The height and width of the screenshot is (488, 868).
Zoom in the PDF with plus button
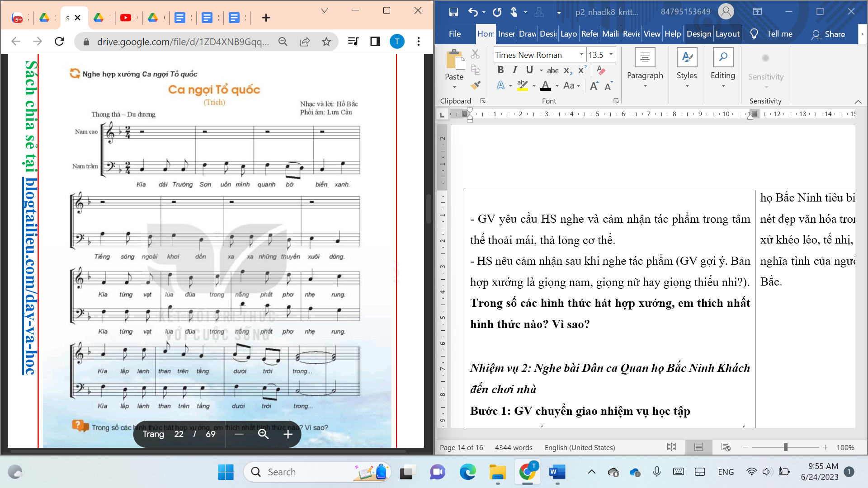point(288,434)
